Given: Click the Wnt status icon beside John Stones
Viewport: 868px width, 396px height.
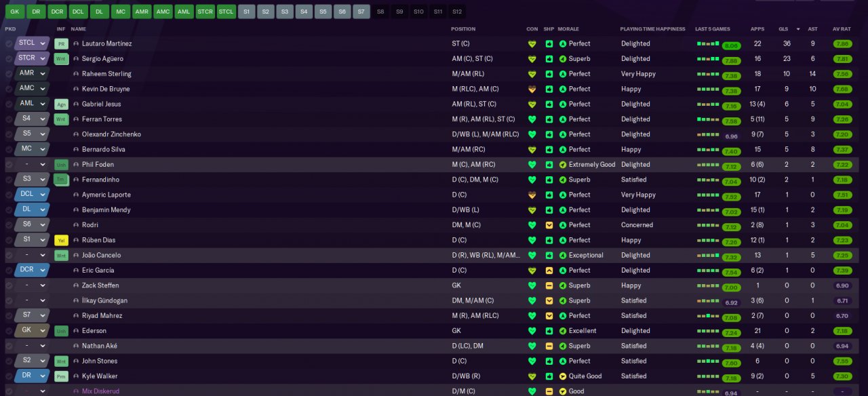Looking at the screenshot, I should [61, 361].
